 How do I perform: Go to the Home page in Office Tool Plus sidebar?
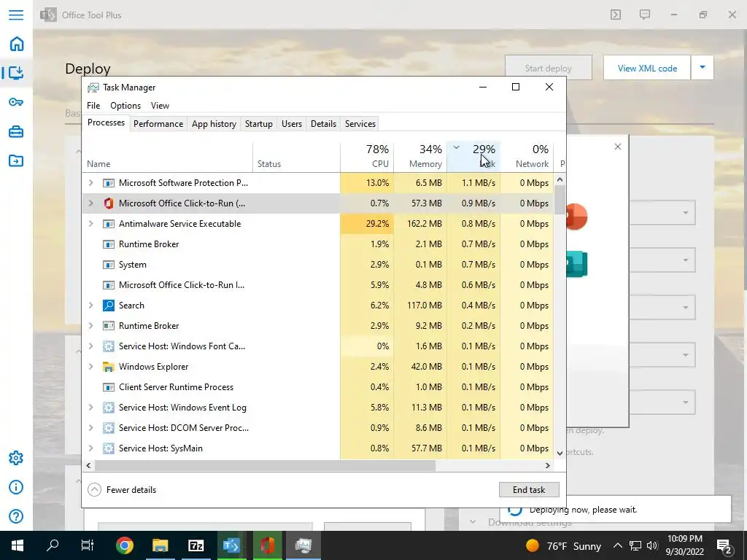click(x=16, y=44)
